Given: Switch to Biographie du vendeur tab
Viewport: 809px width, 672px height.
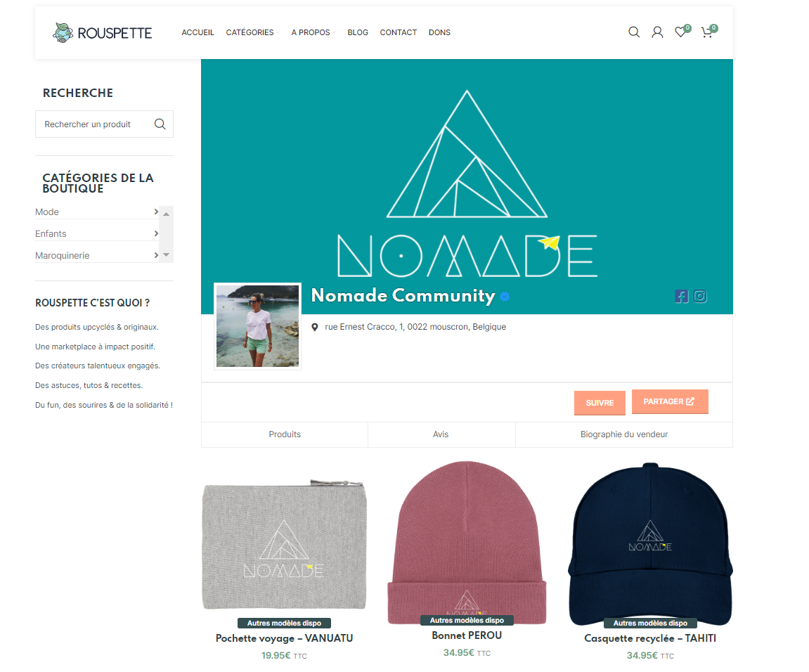Looking at the screenshot, I should [623, 434].
